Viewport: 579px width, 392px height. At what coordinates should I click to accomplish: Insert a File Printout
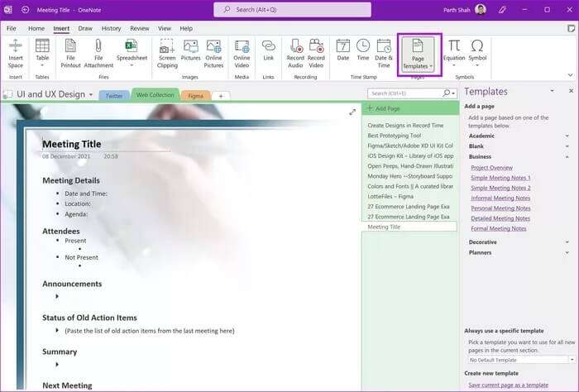coord(70,54)
